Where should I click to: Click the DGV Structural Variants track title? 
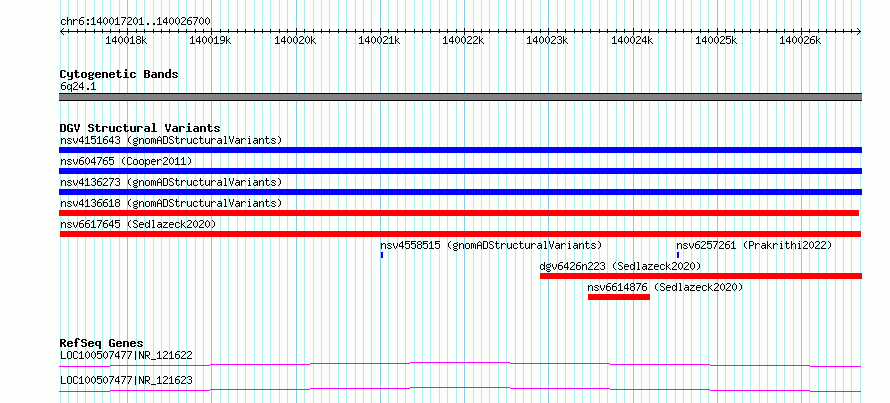point(140,128)
